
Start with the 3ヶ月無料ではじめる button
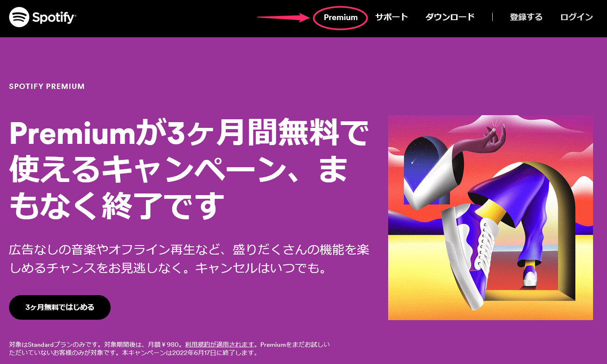pyautogui.click(x=60, y=307)
